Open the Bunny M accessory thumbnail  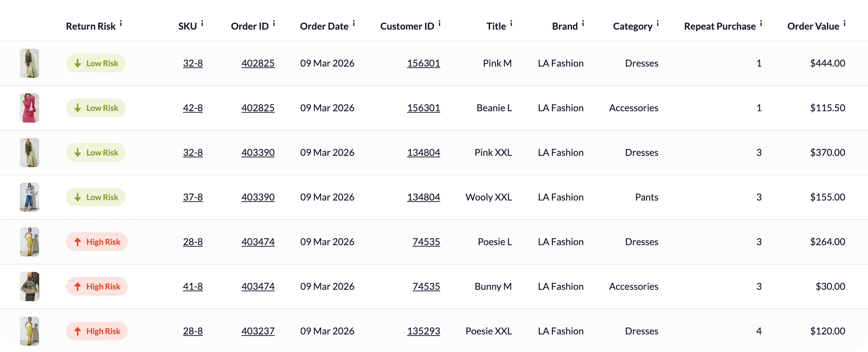(29, 287)
